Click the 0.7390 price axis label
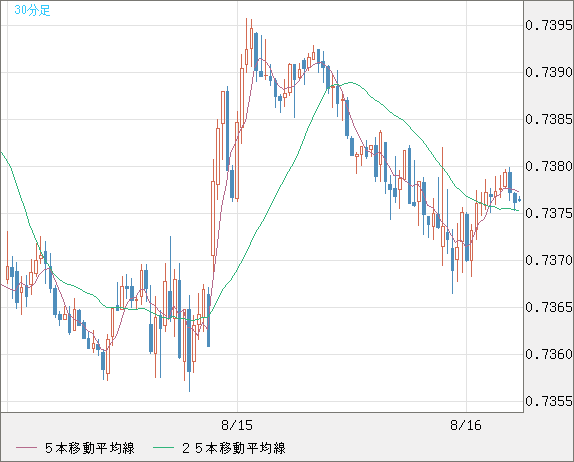 click(x=549, y=72)
